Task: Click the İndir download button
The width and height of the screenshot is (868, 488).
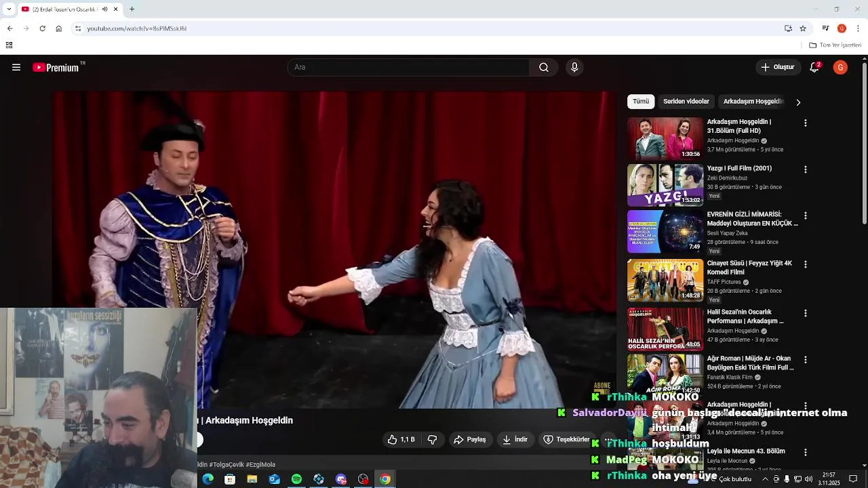Action: point(515,439)
